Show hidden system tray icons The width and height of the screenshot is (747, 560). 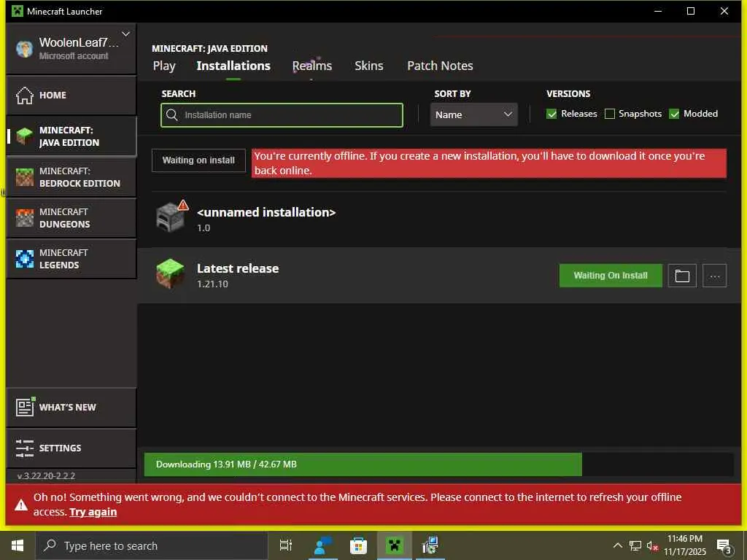coord(617,545)
